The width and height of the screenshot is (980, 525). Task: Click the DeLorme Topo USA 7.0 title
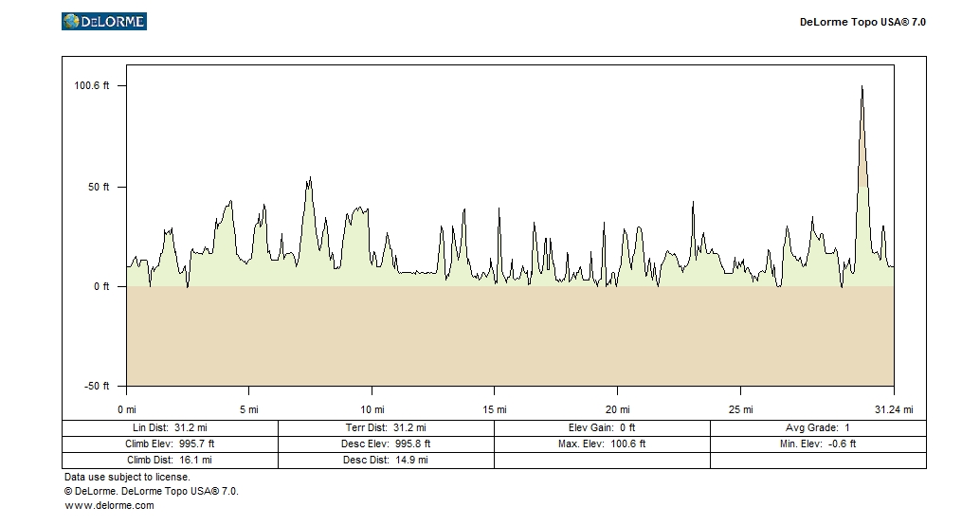(x=862, y=22)
